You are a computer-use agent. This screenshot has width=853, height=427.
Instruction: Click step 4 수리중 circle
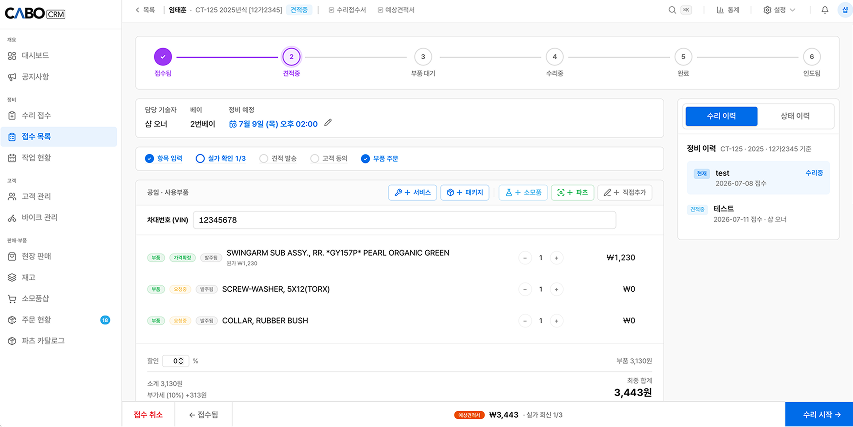point(554,57)
